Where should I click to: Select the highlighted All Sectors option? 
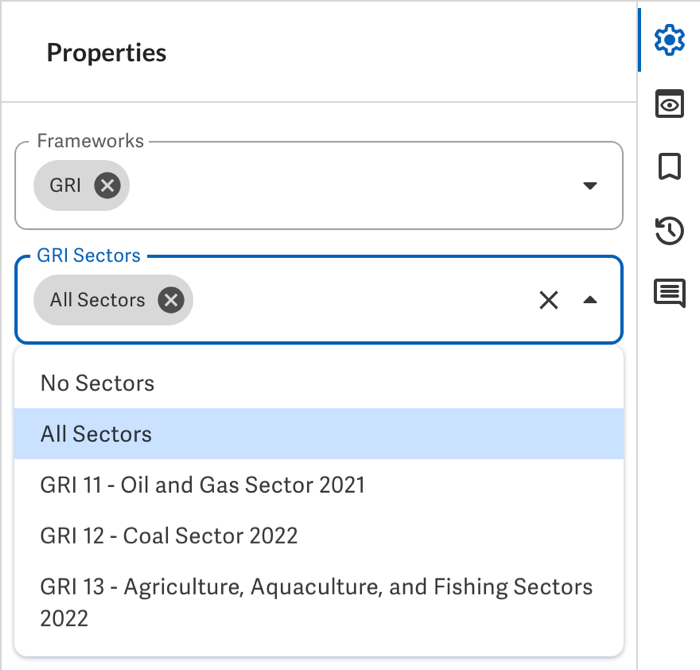pyautogui.click(x=319, y=434)
